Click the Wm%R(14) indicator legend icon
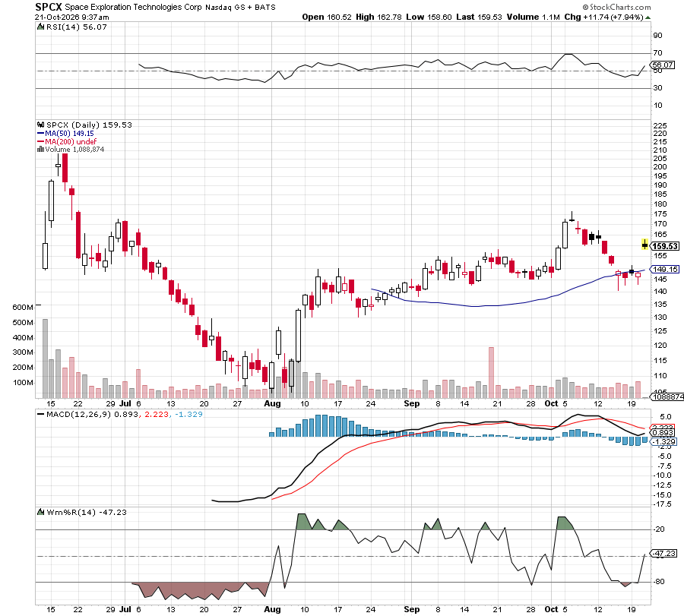The height and width of the screenshot is (616, 684). [41, 512]
